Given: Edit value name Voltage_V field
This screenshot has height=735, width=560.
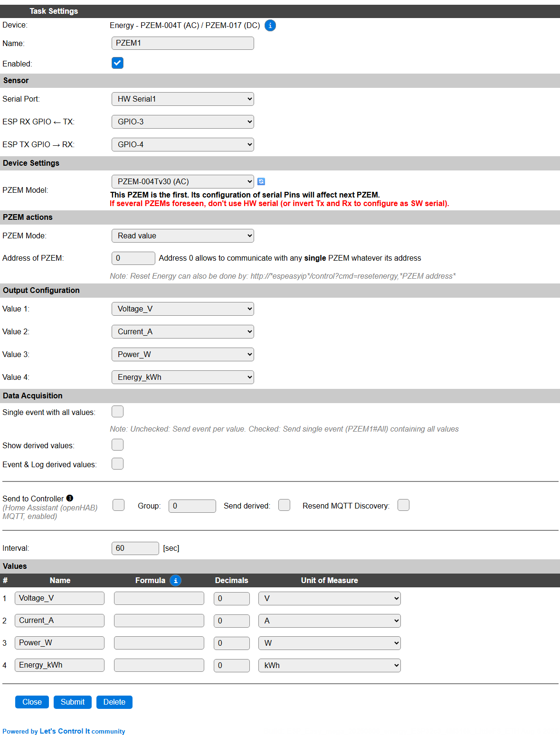Looking at the screenshot, I should (x=59, y=598).
